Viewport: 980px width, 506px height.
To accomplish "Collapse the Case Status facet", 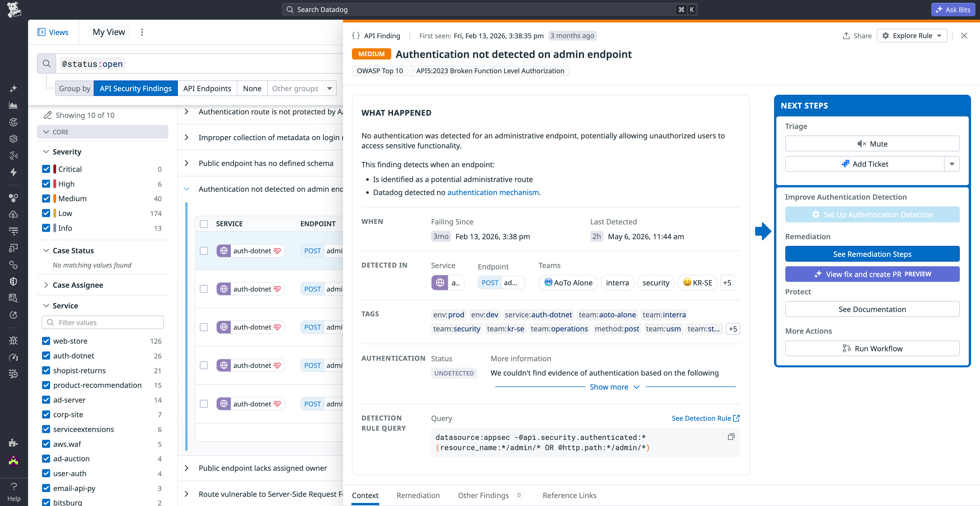I will coord(46,250).
